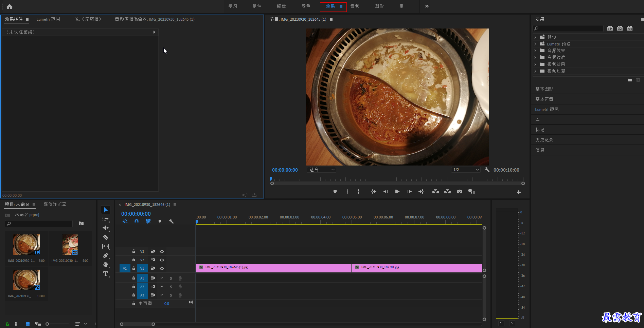The height and width of the screenshot is (328, 644).
Task: Toggle lock on track V3
Action: point(134,251)
